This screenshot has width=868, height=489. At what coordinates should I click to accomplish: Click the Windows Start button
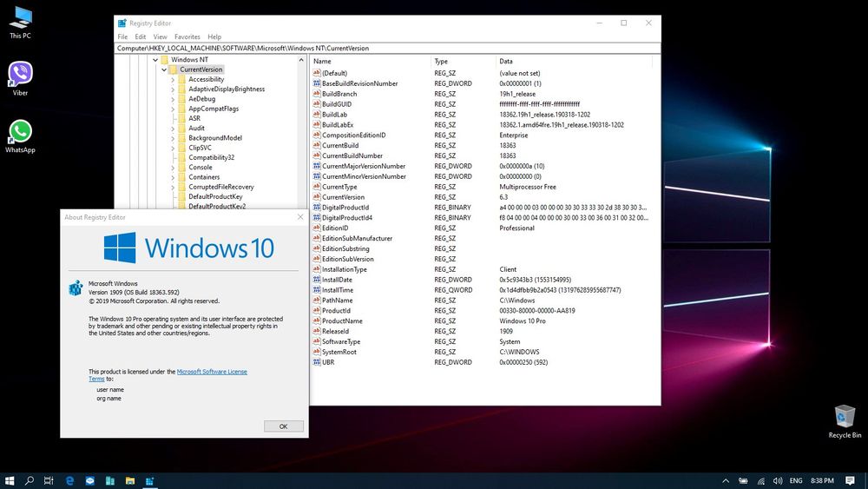point(10,480)
